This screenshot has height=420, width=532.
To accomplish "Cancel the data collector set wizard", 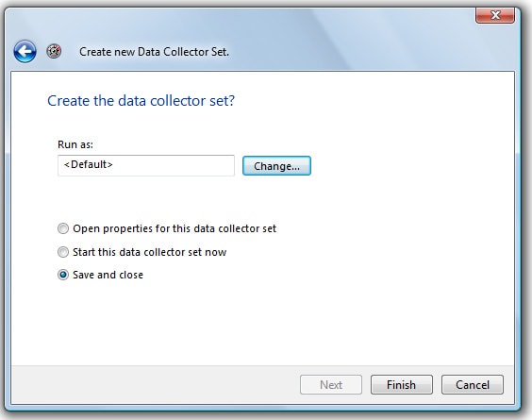I will (x=473, y=385).
